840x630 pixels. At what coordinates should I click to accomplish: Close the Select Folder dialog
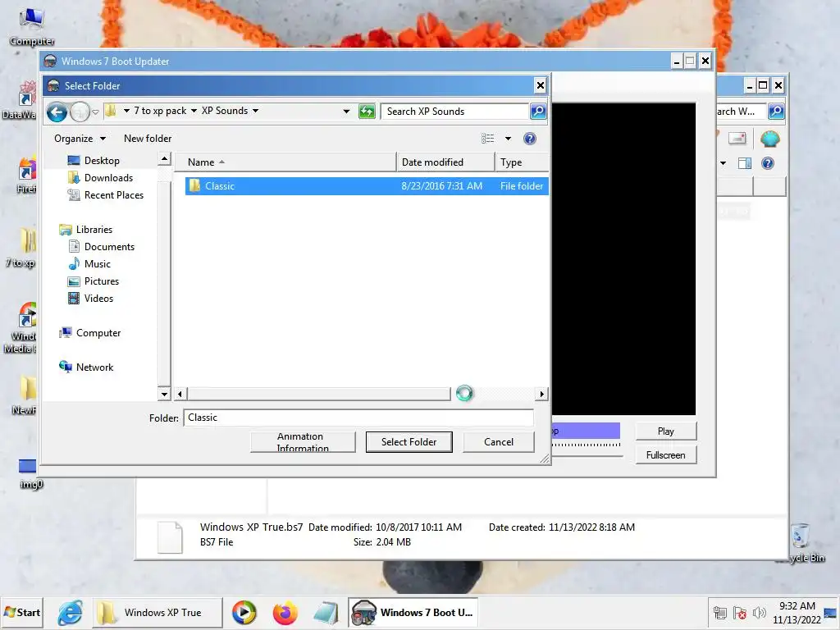coord(541,85)
